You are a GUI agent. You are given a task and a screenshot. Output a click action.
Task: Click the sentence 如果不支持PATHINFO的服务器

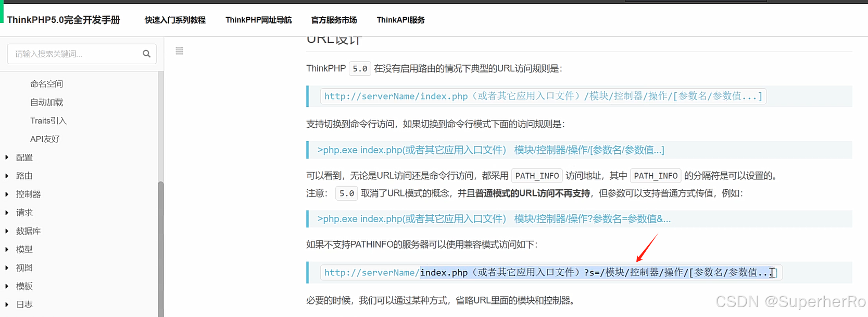pyautogui.click(x=422, y=245)
